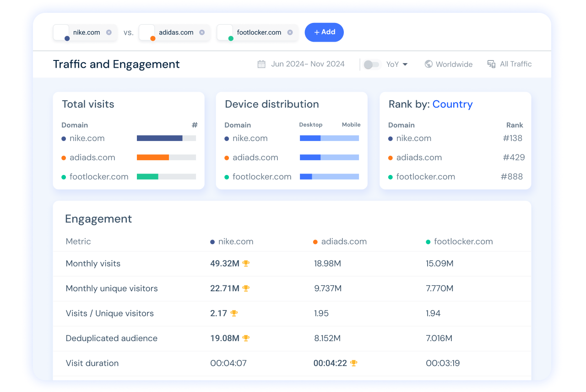
Task: Click footlocker.com device distribution bar
Action: tap(329, 177)
